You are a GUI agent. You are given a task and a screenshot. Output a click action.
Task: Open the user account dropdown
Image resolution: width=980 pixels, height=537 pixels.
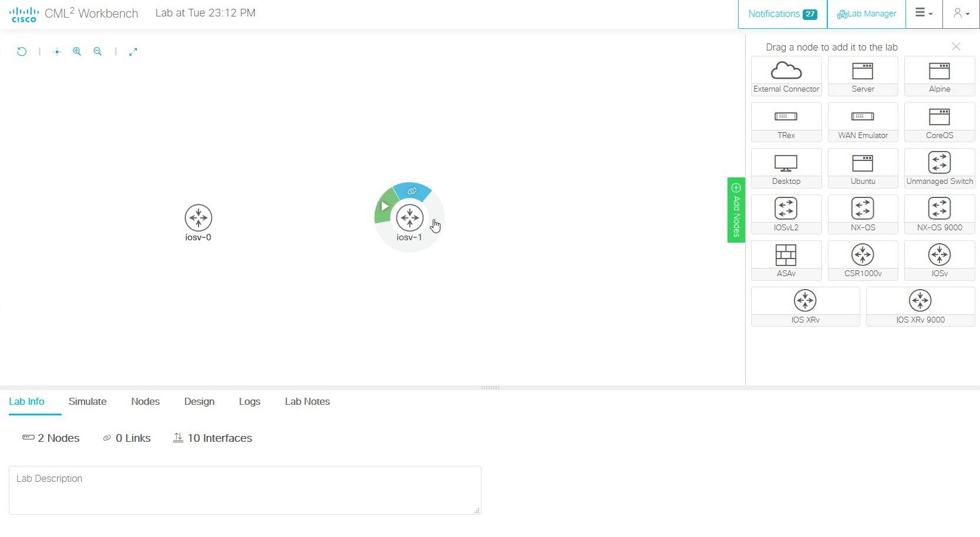click(961, 14)
